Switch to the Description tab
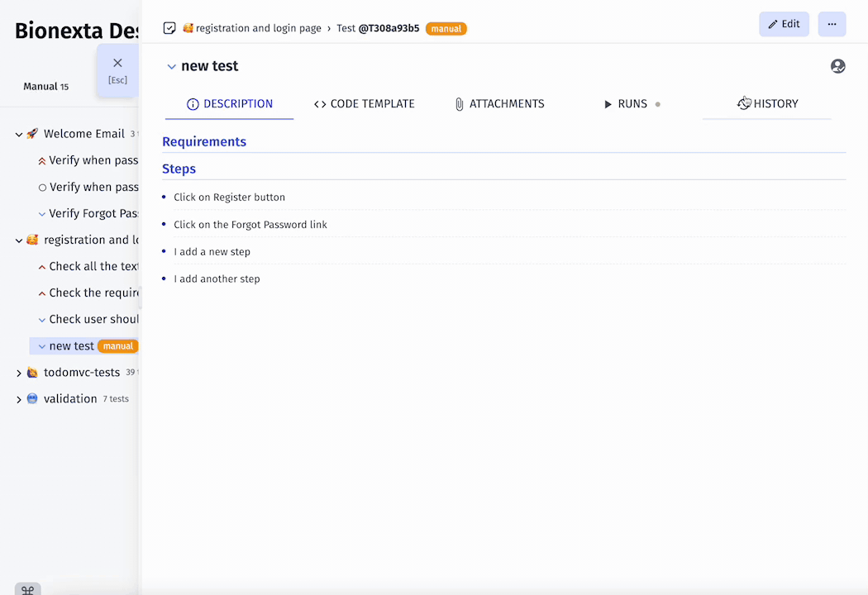868x595 pixels. pyautogui.click(x=230, y=104)
